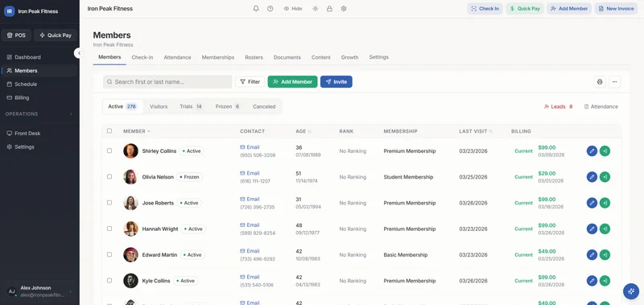
Task: Switch to the Check-in tab
Action: [142, 57]
